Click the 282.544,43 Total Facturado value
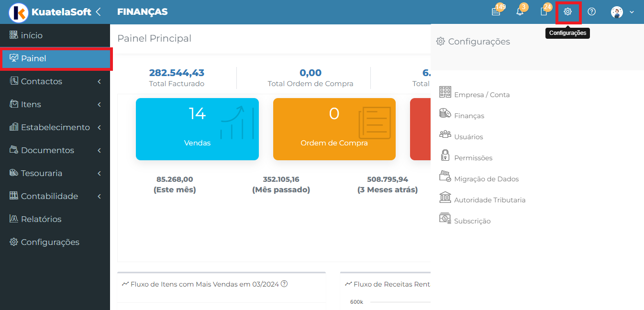 pyautogui.click(x=177, y=73)
